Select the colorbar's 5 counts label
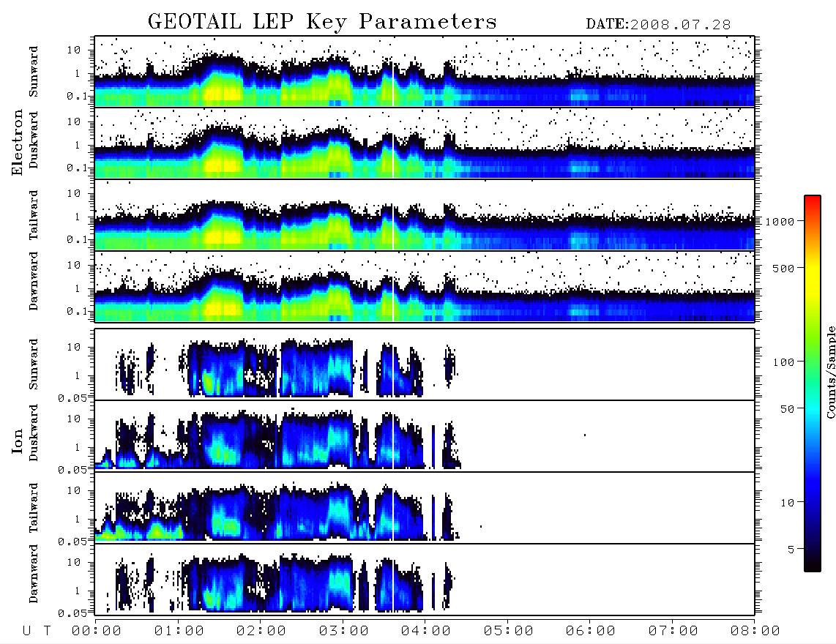836x644 pixels. (791, 549)
